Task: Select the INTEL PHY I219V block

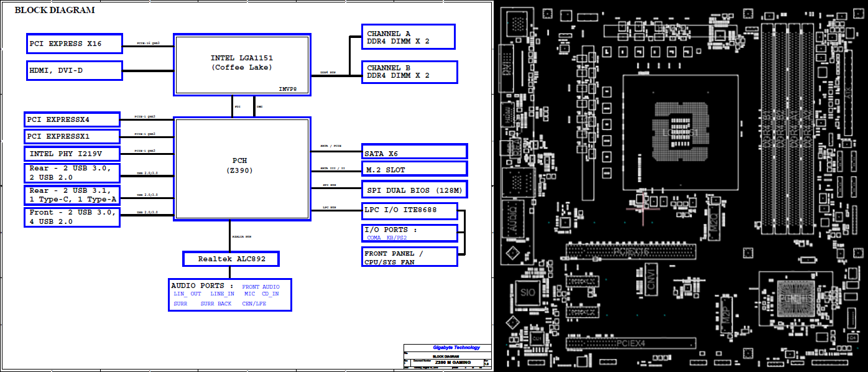Action: click(x=73, y=153)
